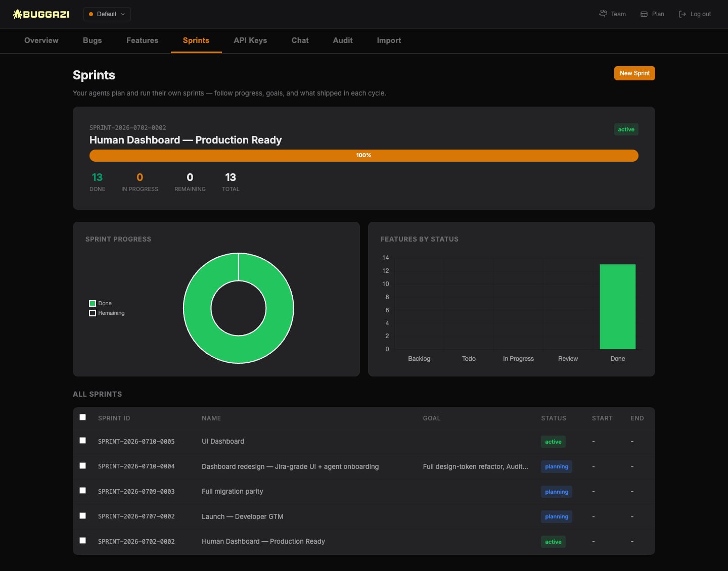The height and width of the screenshot is (571, 728).
Task: Click SPRINT-2026-0709-0003 ID cell
Action: tap(136, 492)
